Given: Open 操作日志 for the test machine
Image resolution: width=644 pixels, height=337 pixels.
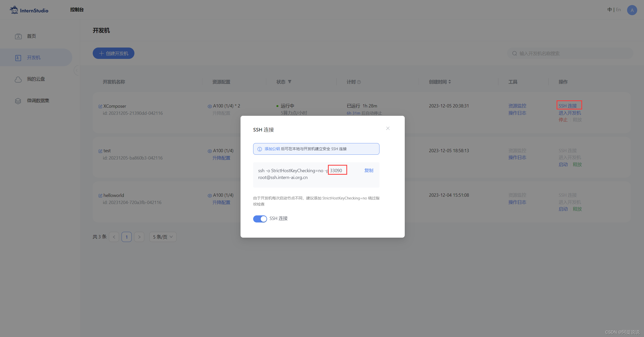Looking at the screenshot, I should [517, 157].
